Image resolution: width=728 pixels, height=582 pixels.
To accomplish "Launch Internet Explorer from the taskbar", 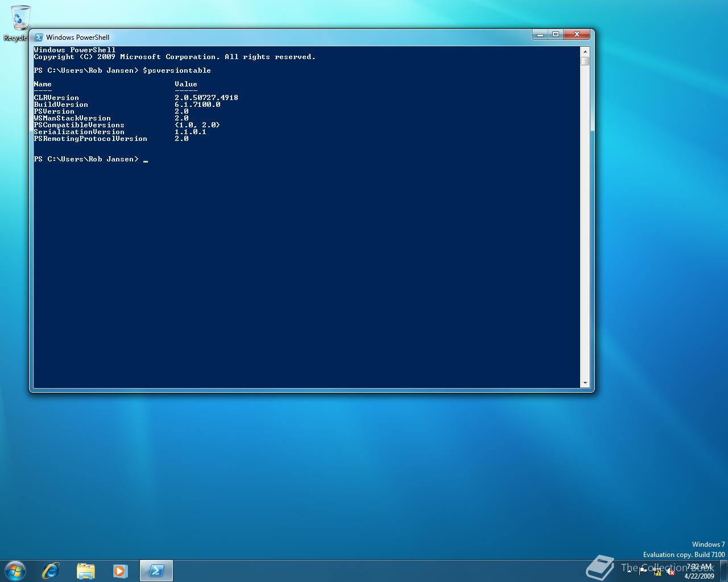I will (x=51, y=571).
